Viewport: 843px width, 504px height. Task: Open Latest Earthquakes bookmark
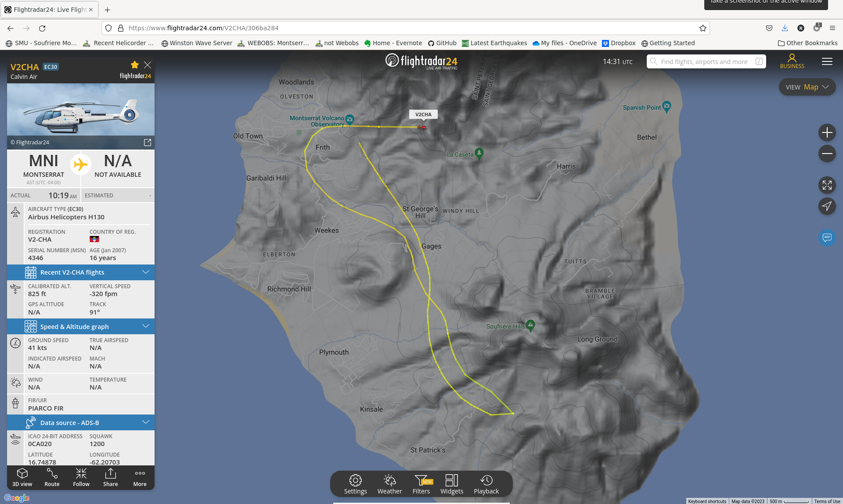494,43
